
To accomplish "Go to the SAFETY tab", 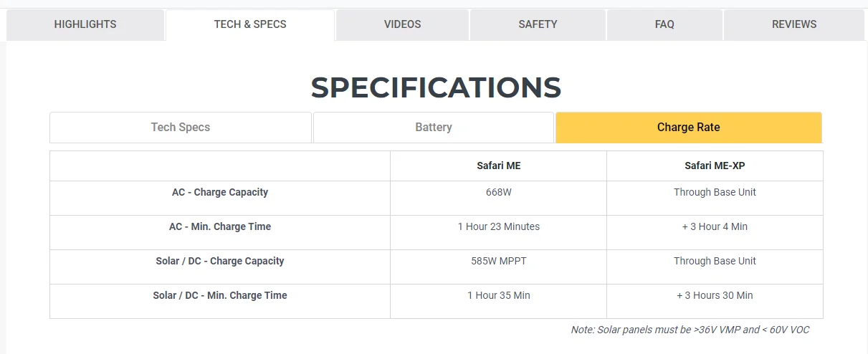I will click(x=538, y=24).
